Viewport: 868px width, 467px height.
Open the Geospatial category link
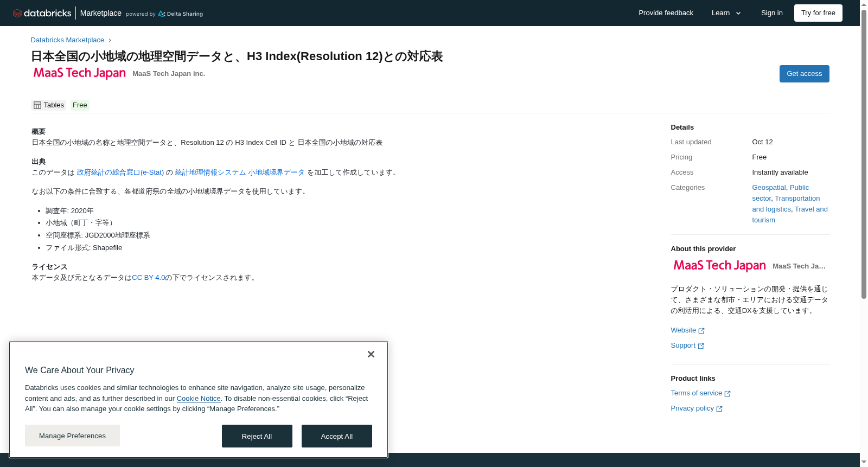click(769, 188)
